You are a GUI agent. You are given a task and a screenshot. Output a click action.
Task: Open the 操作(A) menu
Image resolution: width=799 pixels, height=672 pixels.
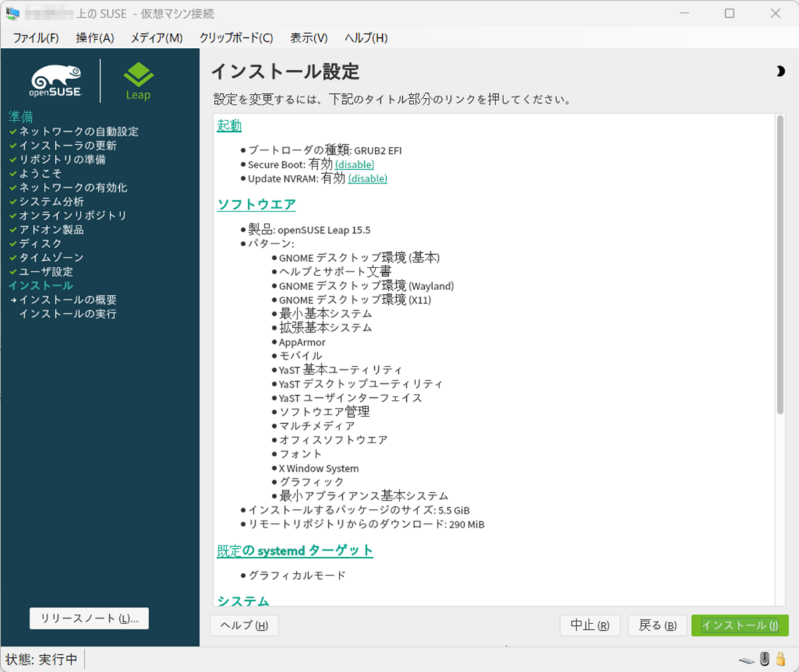(x=95, y=38)
